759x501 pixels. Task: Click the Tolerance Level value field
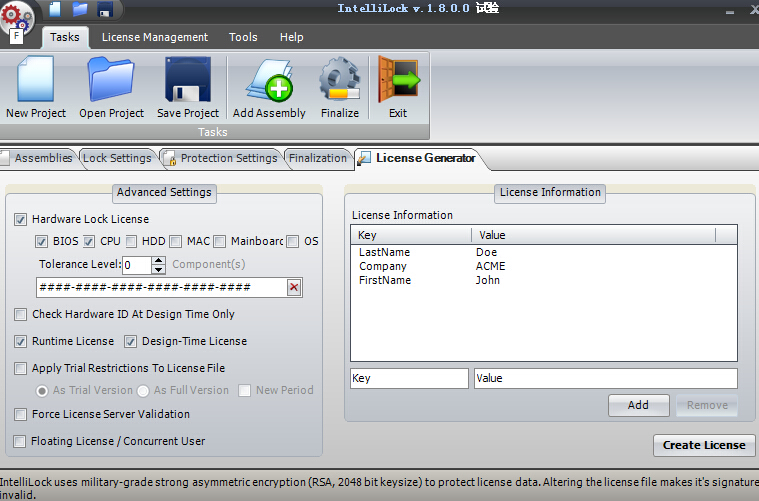137,265
